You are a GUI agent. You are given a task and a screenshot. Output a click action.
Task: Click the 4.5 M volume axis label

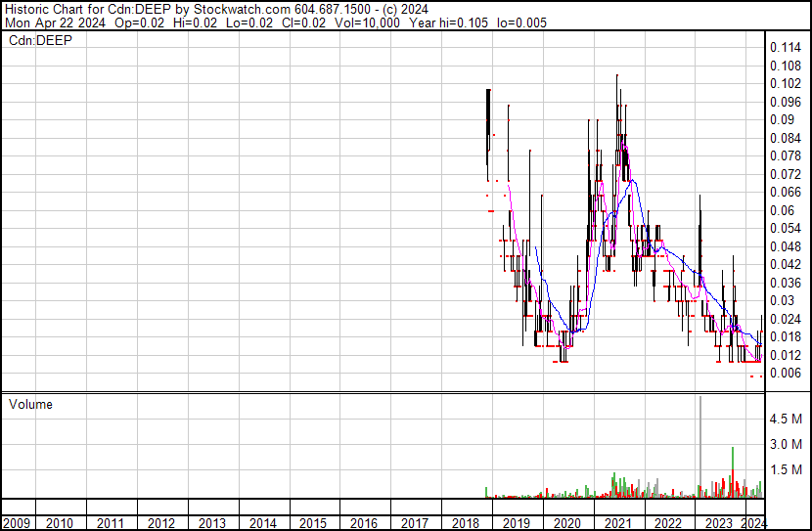[786, 419]
